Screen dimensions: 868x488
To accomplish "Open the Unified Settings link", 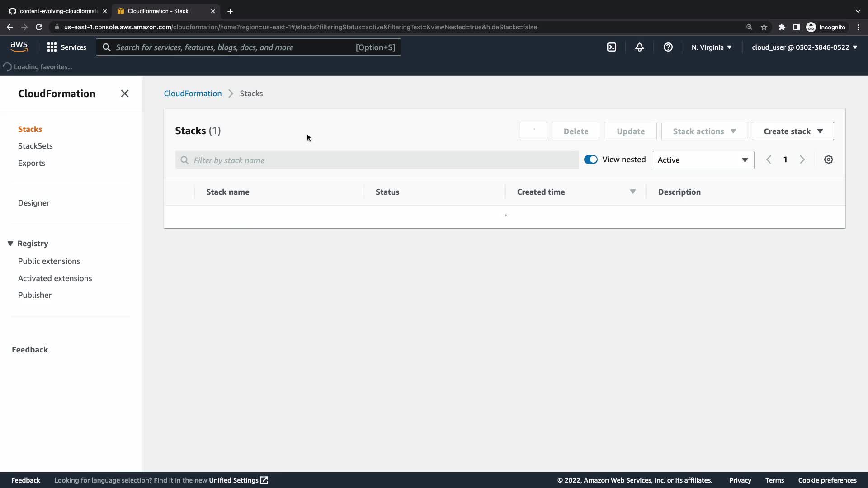I will click(x=238, y=480).
